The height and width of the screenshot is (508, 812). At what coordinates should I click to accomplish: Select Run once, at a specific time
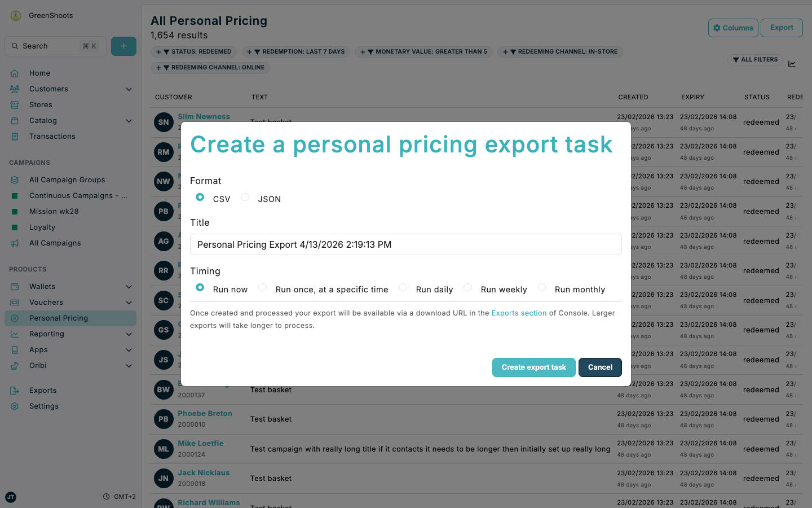[262, 287]
